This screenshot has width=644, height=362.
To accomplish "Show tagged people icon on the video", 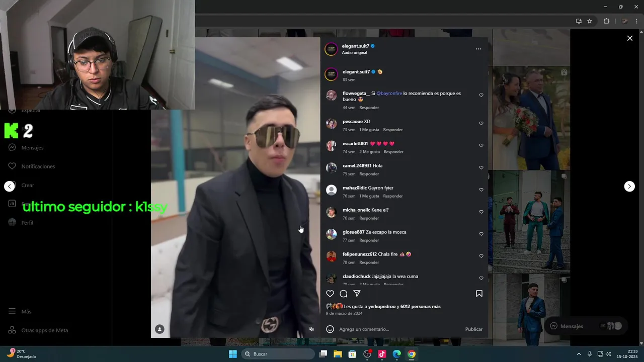I will pyautogui.click(x=159, y=329).
